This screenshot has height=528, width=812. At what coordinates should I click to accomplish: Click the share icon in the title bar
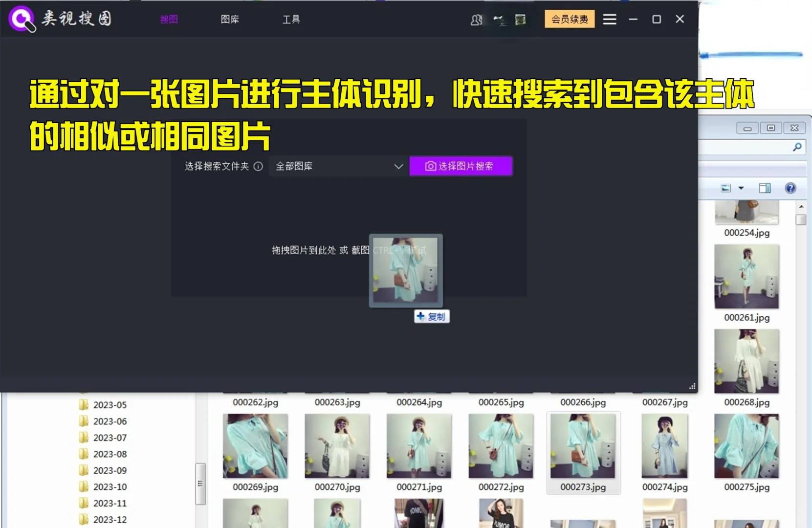click(x=499, y=20)
